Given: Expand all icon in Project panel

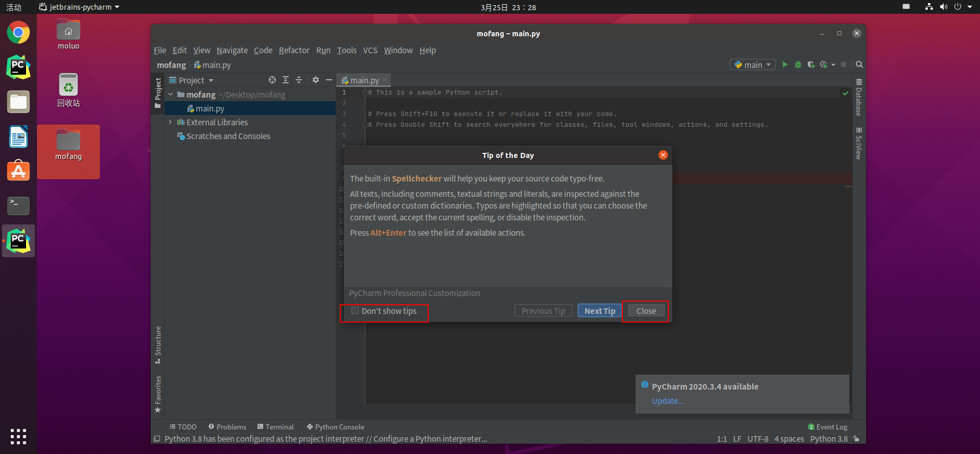Looking at the screenshot, I should pos(286,80).
